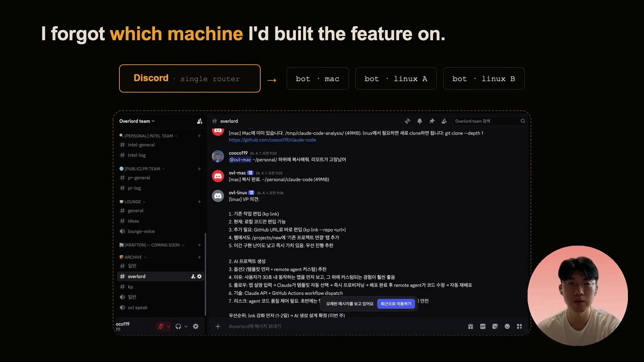Open overlord channel settings gear
644x362 pixels.
pyautogui.click(x=200, y=277)
